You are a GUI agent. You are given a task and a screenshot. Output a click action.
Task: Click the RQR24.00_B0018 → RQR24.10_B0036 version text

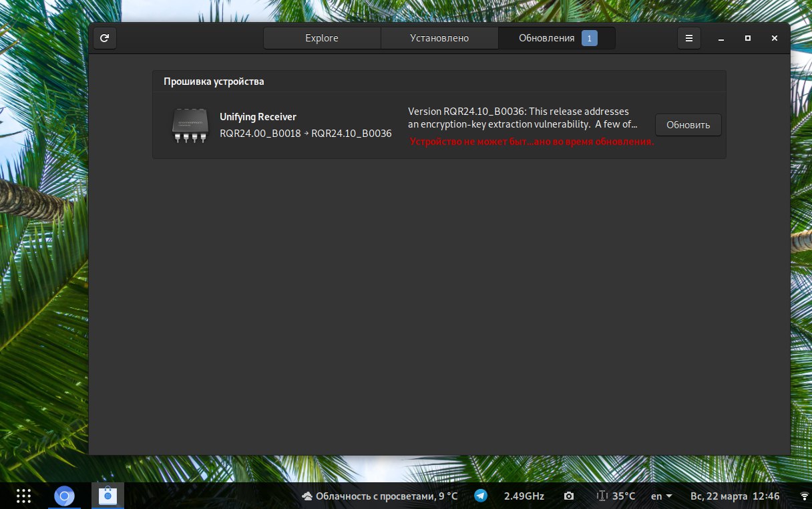[x=306, y=133]
